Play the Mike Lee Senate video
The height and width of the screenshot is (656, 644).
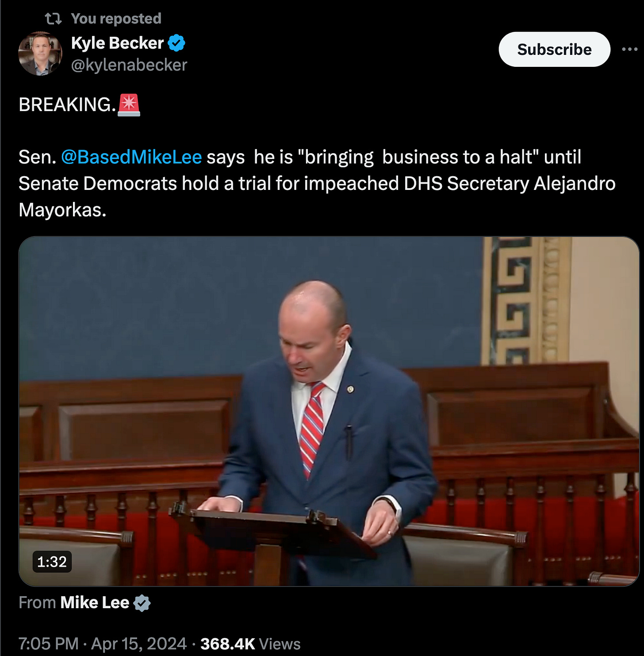click(329, 411)
